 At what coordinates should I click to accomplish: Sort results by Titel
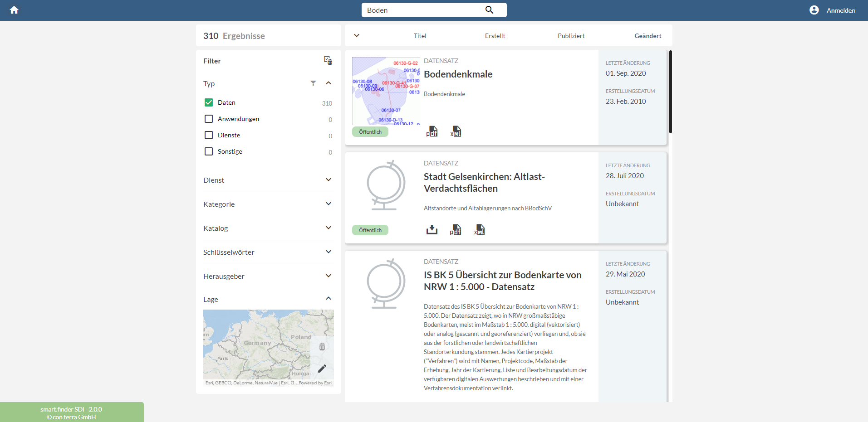tap(420, 36)
